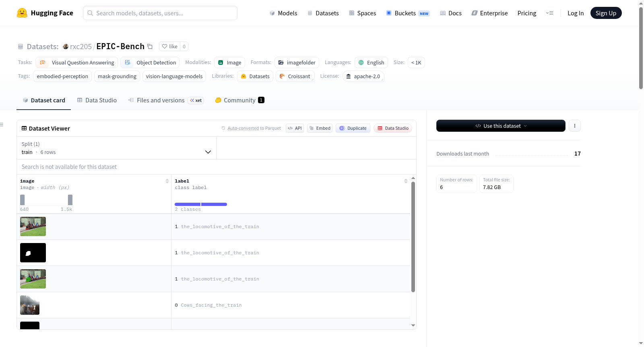Viewport: 644px width, 347px height.
Task: Click the page vertical scrollbar
Action: (x=641, y=48)
